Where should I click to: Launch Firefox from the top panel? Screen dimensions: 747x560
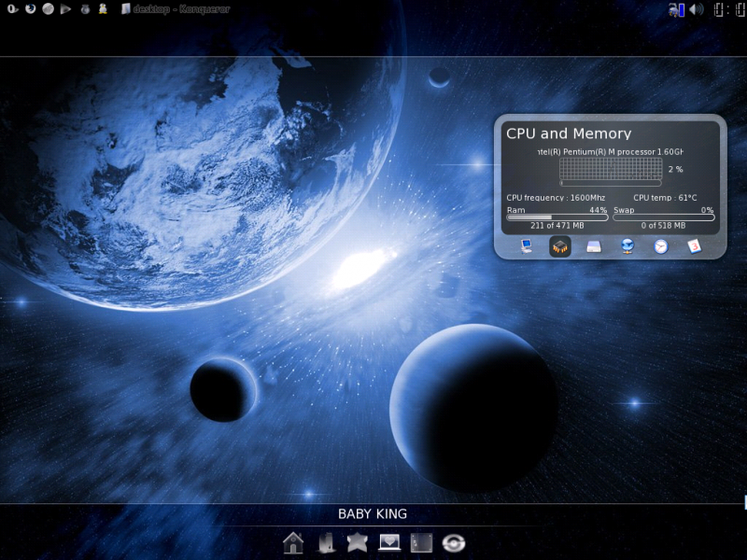pos(31,8)
